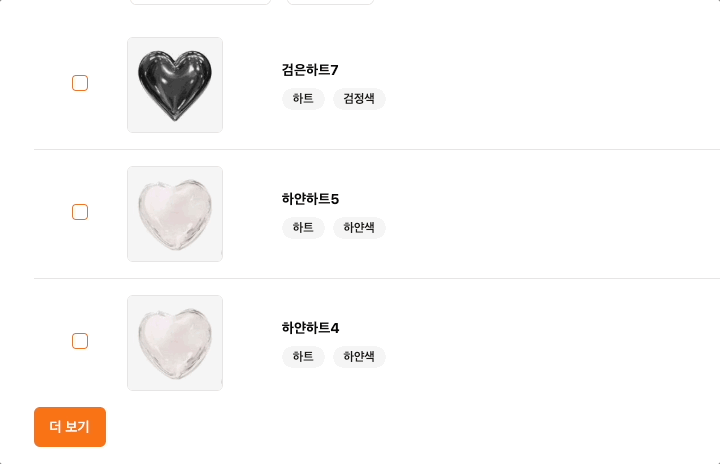Select the 하얀하트4 item checkbox
Image resolution: width=720 pixels, height=464 pixels.
[80, 341]
